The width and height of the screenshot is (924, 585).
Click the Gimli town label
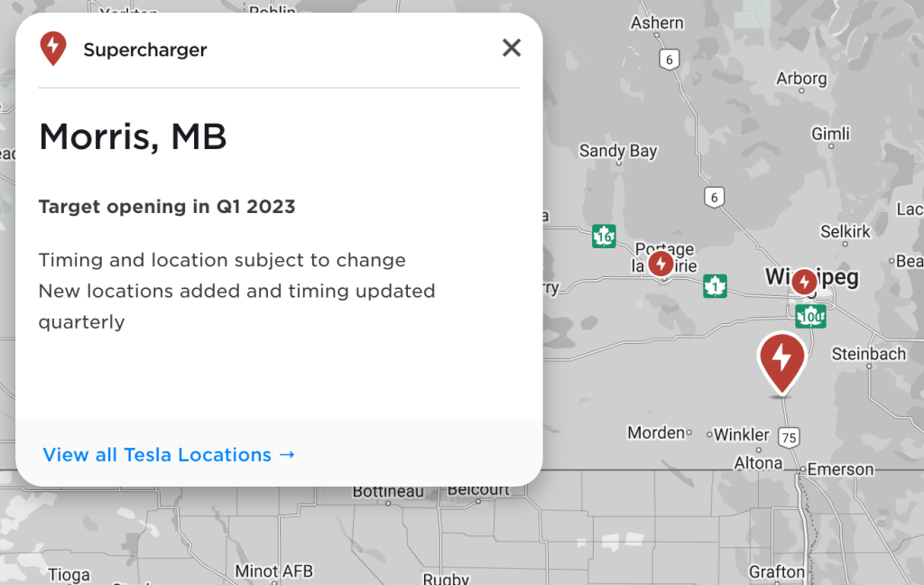tap(831, 133)
